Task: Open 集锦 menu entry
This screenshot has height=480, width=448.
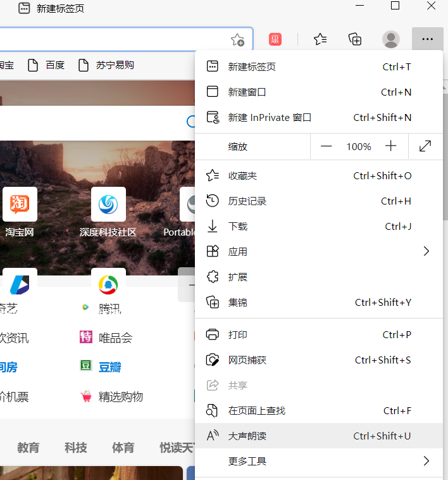Action: pos(319,303)
